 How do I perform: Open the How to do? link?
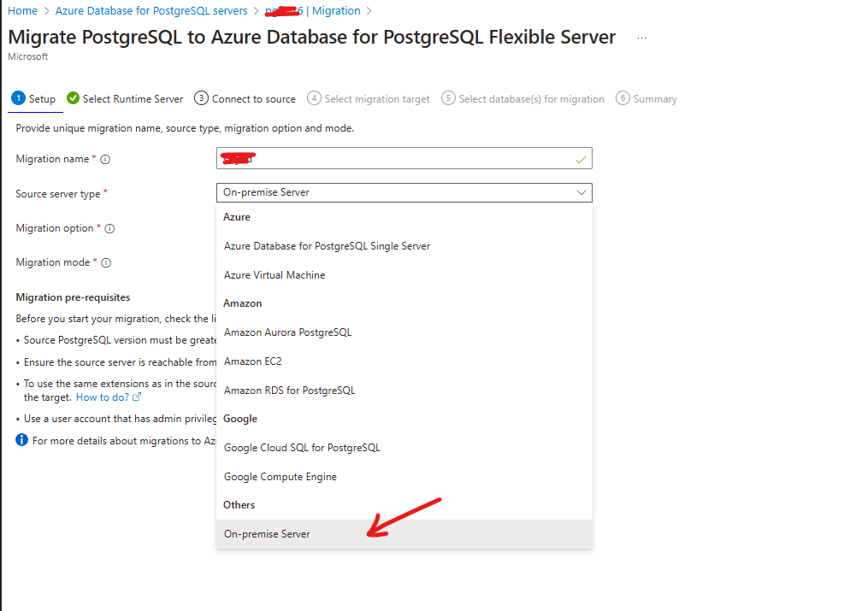tap(108, 397)
